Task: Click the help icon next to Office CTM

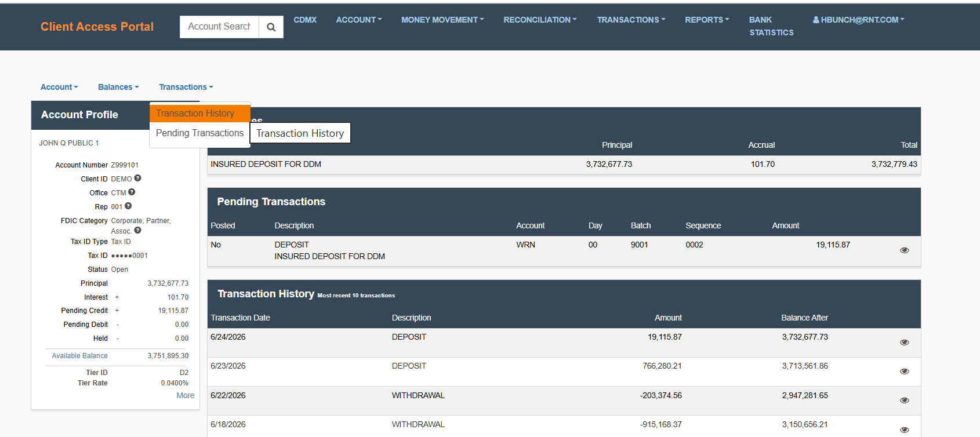Action: [132, 192]
